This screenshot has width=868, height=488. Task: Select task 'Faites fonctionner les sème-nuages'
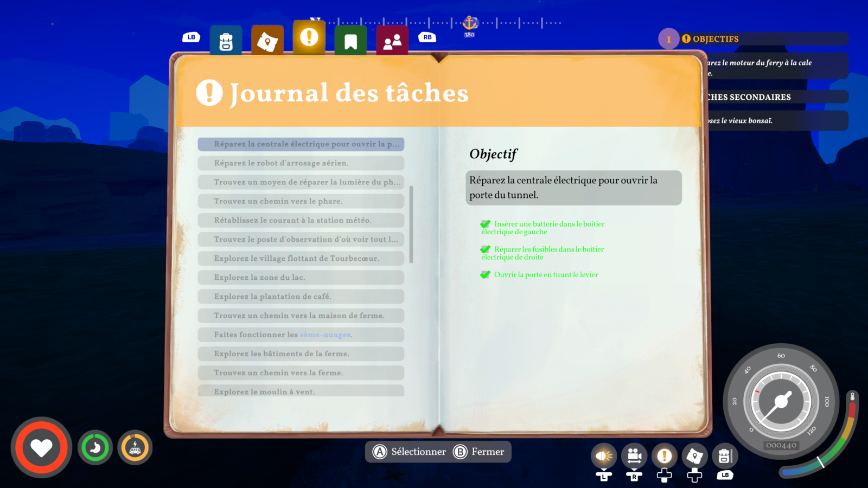301,335
